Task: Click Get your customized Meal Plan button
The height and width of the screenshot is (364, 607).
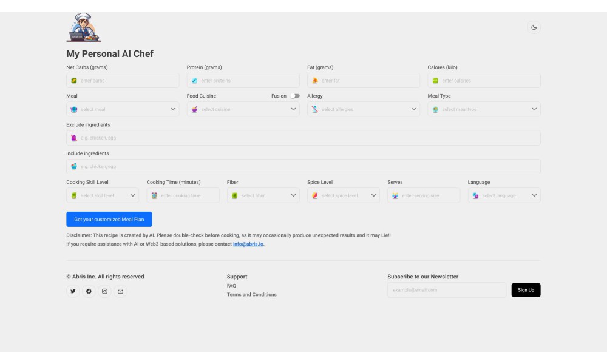Action: point(109,220)
